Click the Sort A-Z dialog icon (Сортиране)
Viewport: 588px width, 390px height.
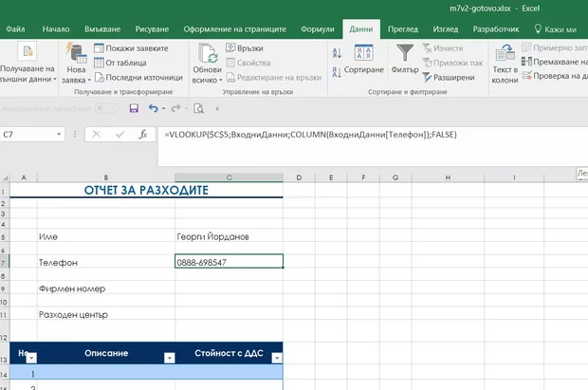364,55
